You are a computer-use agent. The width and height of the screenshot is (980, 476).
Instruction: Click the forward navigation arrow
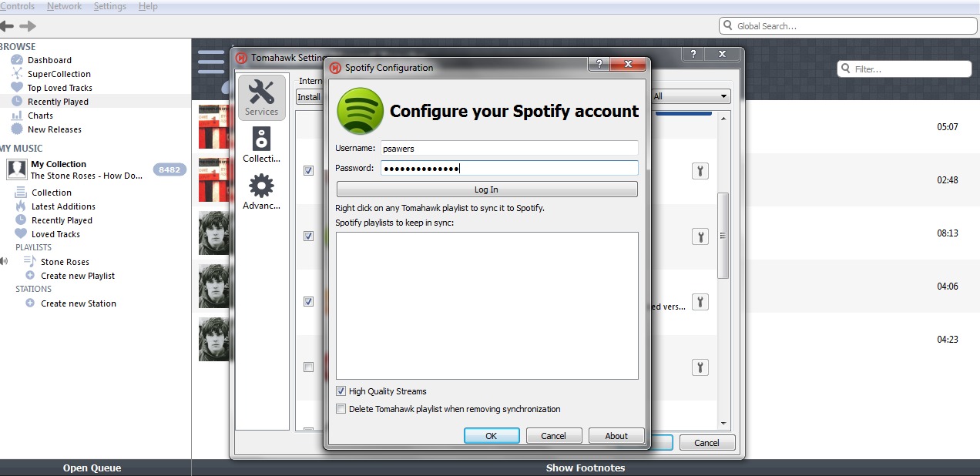pos(28,25)
